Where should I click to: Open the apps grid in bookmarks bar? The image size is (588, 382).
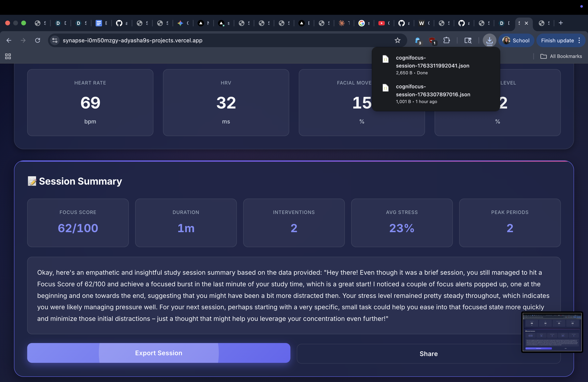pos(8,56)
